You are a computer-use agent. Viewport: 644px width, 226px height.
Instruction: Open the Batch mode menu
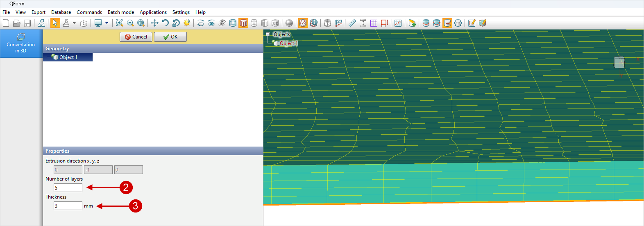[x=121, y=12]
